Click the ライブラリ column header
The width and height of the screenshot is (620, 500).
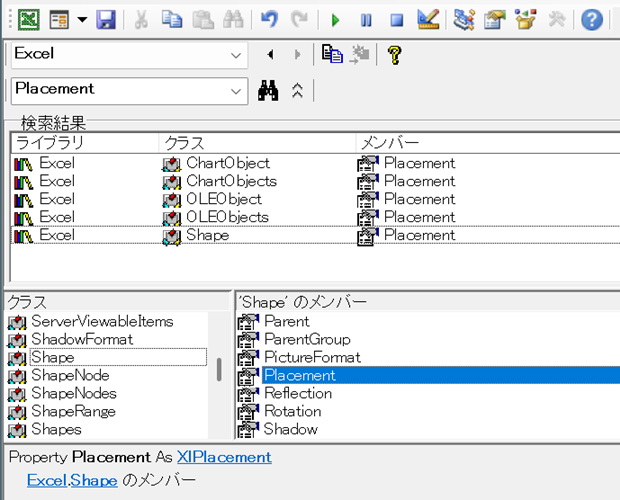click(x=85, y=143)
